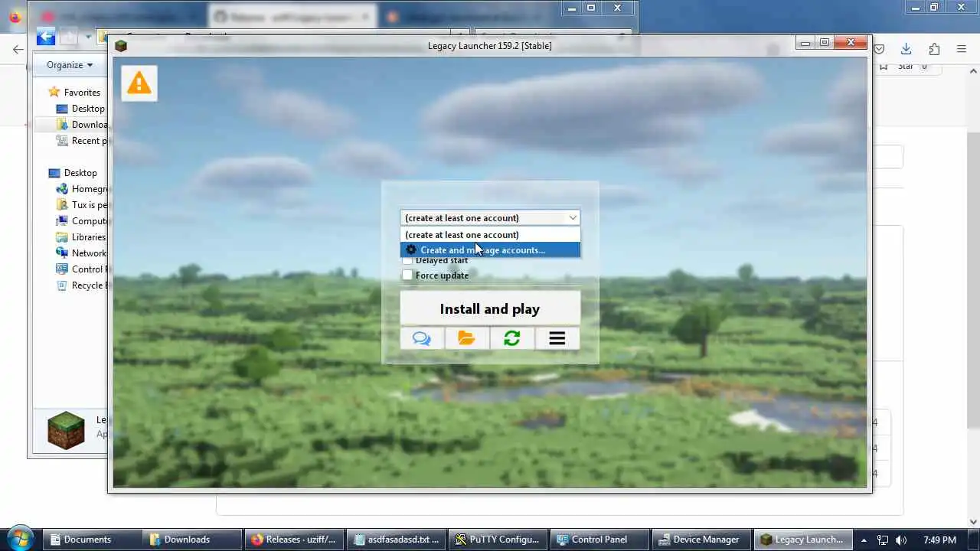Image resolution: width=980 pixels, height=551 pixels.
Task: Open the chat support speech-bubble button
Action: pyautogui.click(x=422, y=338)
